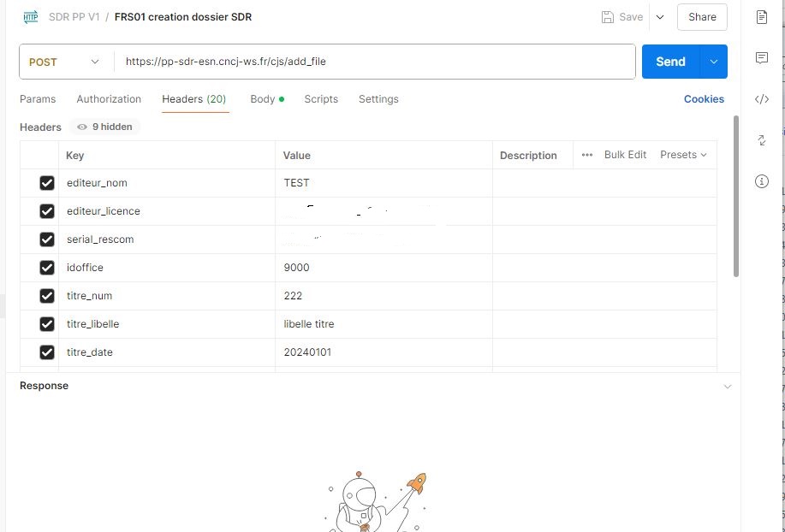Expand the Send button dropdown arrow
The image size is (785, 532).
(713, 62)
